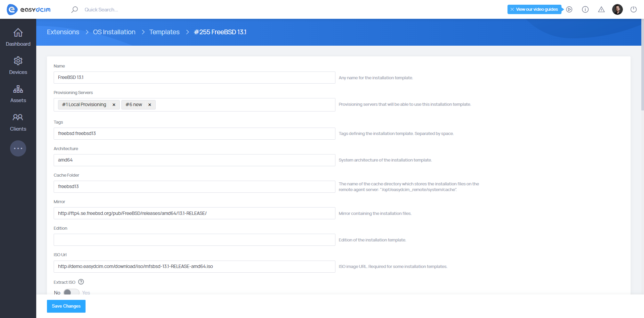Open the Assets network icon
Screen dimensions: 644x318
pos(18,89)
